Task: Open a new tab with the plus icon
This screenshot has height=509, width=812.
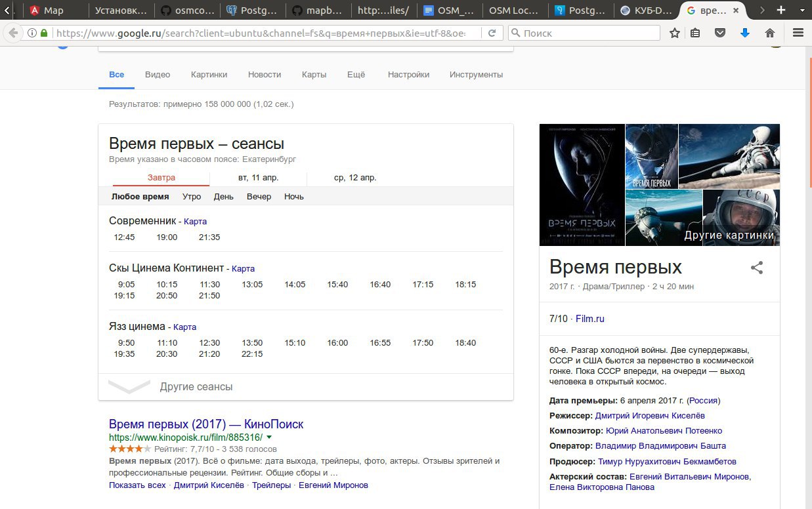Action: tap(781, 10)
